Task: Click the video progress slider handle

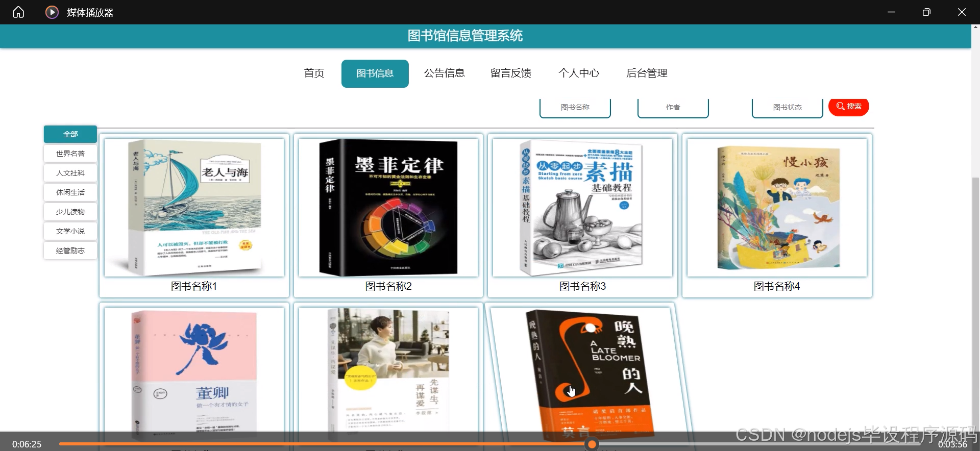Action: (592, 444)
